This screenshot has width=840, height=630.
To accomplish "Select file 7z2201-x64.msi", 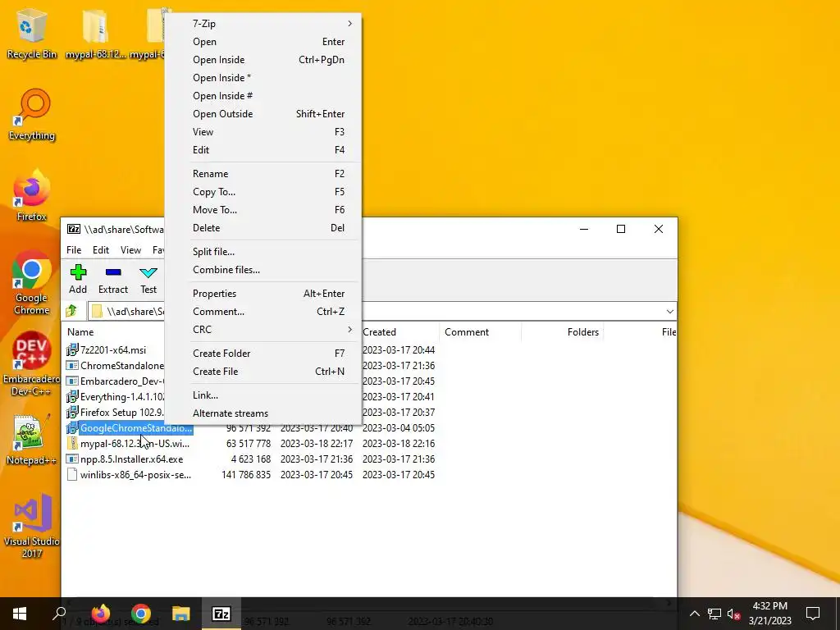I will pyautogui.click(x=113, y=349).
